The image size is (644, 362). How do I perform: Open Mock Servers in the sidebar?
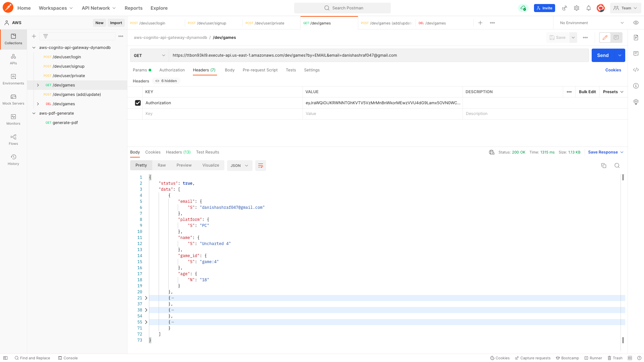coord(13,99)
